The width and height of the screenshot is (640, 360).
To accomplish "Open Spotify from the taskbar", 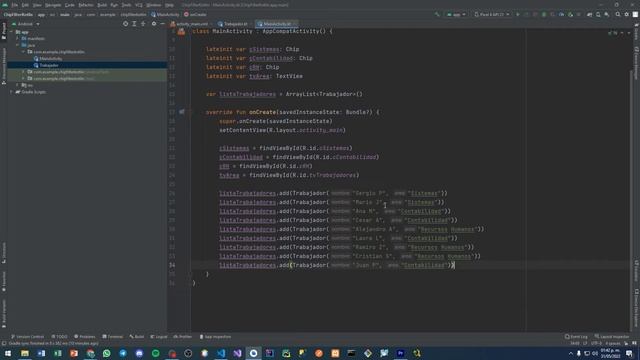I will coord(156,353).
